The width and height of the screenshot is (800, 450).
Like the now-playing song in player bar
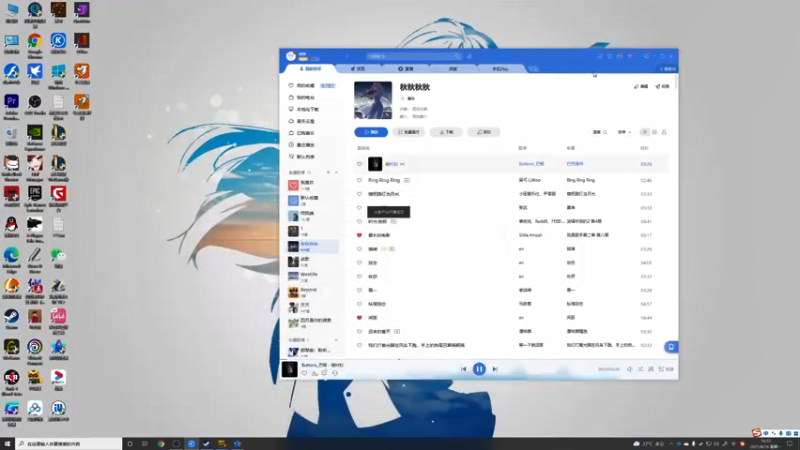tap(305, 373)
